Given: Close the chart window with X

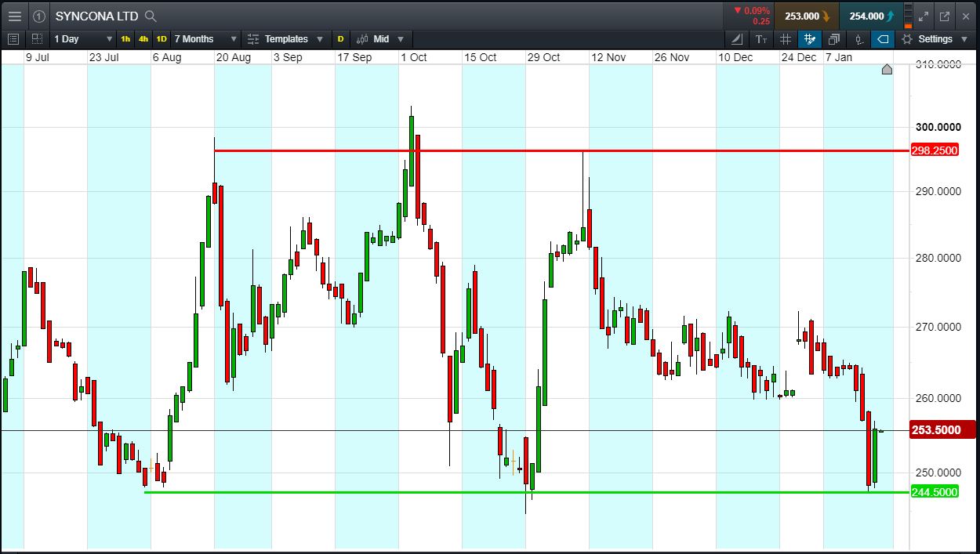Looking at the screenshot, I should point(966,16).
